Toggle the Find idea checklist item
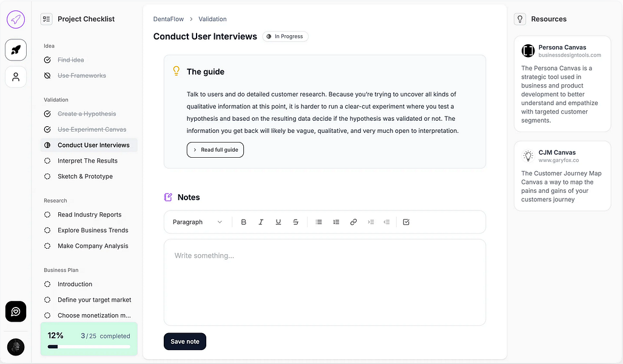Image resolution: width=623 pixels, height=364 pixels. pos(47,60)
